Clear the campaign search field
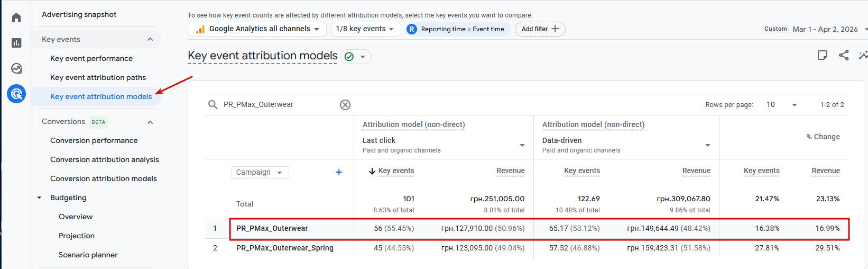 pos(345,105)
